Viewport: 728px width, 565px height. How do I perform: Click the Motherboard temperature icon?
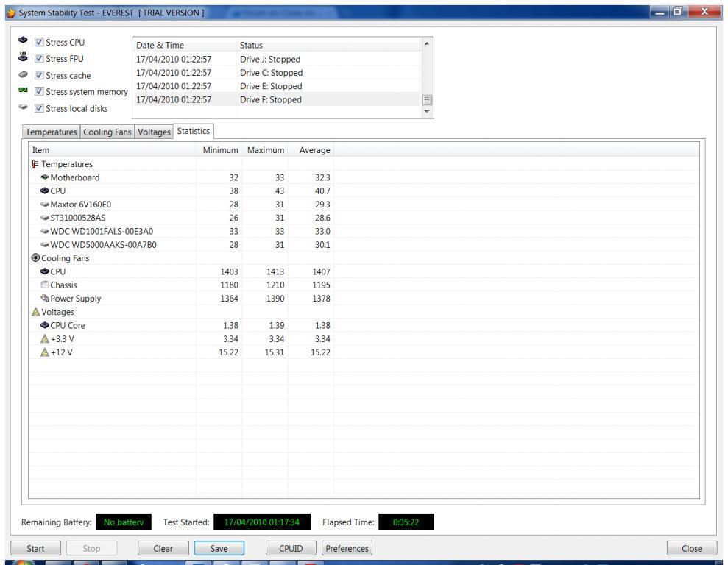(45, 178)
